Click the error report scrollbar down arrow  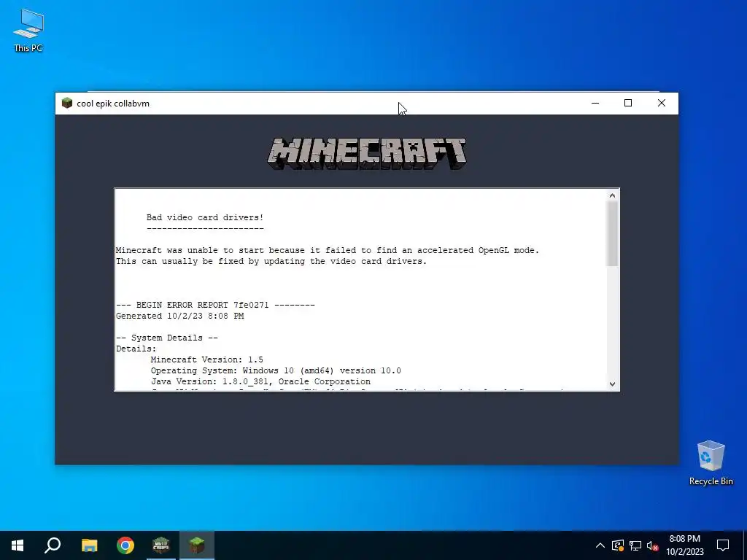612,384
